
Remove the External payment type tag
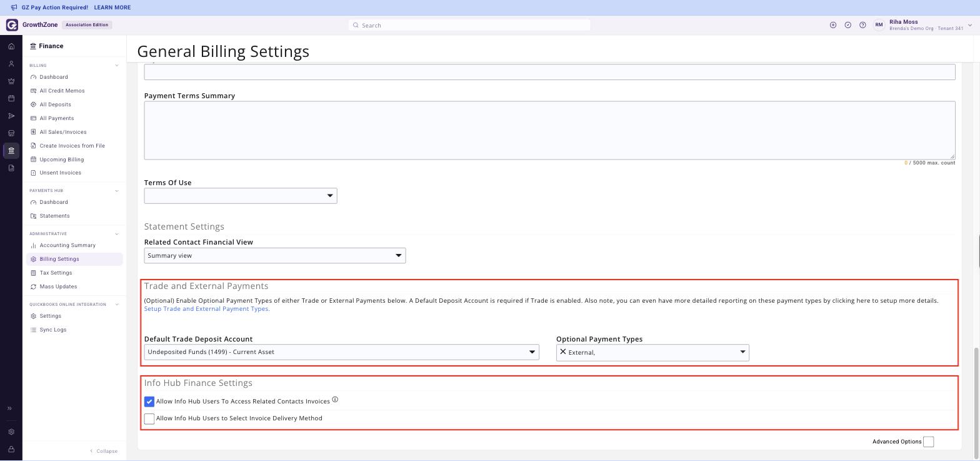(x=563, y=352)
